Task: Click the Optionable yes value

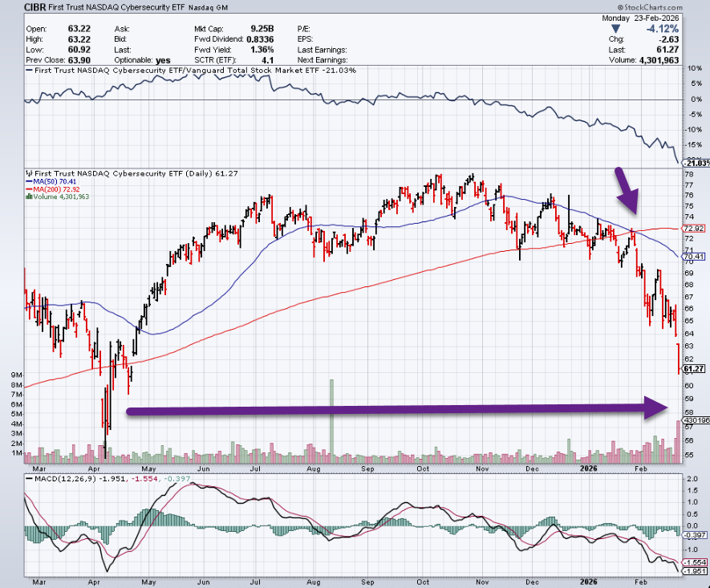Action: tap(164, 60)
